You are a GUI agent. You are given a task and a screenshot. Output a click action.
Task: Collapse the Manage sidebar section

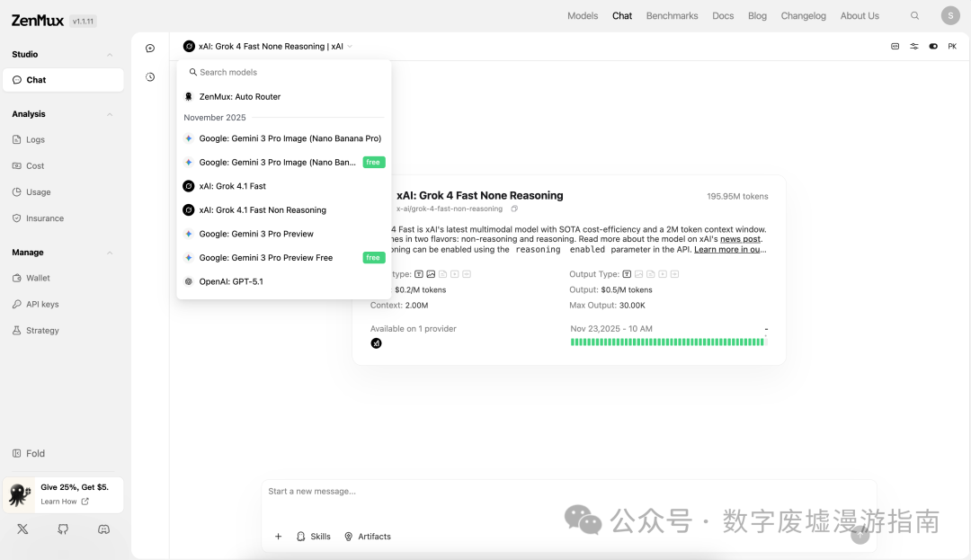pyautogui.click(x=110, y=253)
